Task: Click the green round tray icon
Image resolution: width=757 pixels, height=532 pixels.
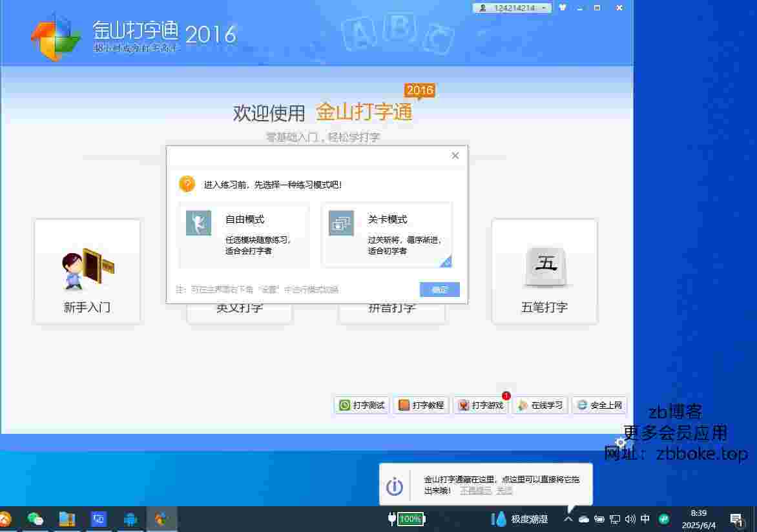Action: click(664, 519)
